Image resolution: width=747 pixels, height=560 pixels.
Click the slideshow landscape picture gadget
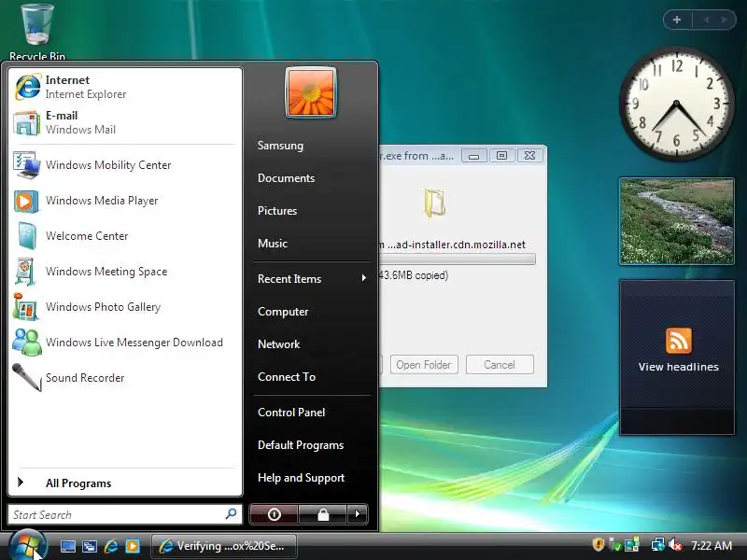click(x=676, y=221)
